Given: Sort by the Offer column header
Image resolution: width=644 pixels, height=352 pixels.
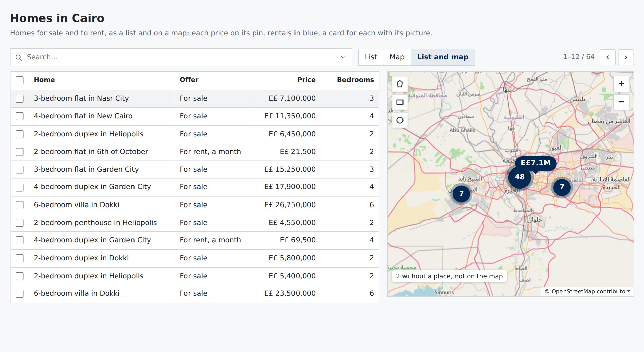Looking at the screenshot, I should (x=189, y=80).
